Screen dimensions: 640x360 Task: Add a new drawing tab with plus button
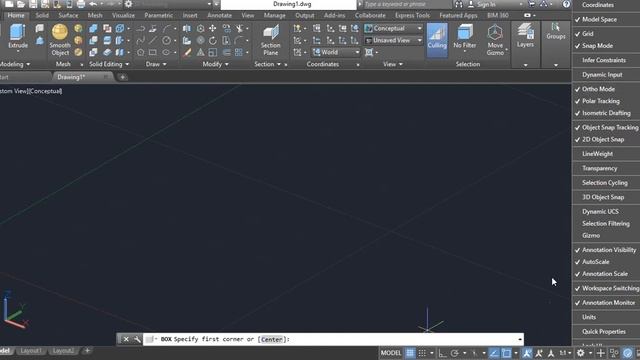point(122,77)
